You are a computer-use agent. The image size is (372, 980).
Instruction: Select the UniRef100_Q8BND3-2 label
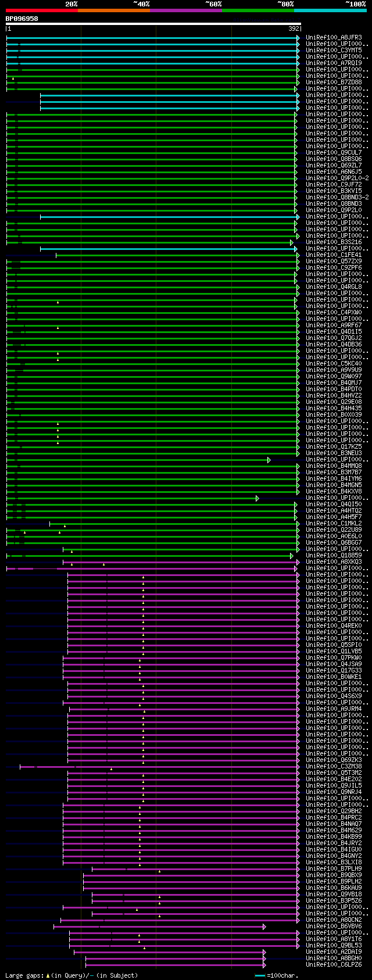[x=337, y=198]
